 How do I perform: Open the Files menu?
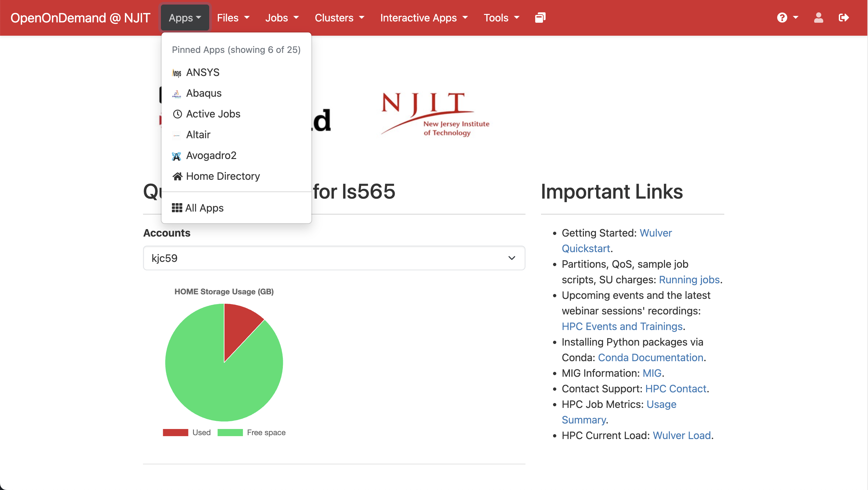click(x=233, y=18)
